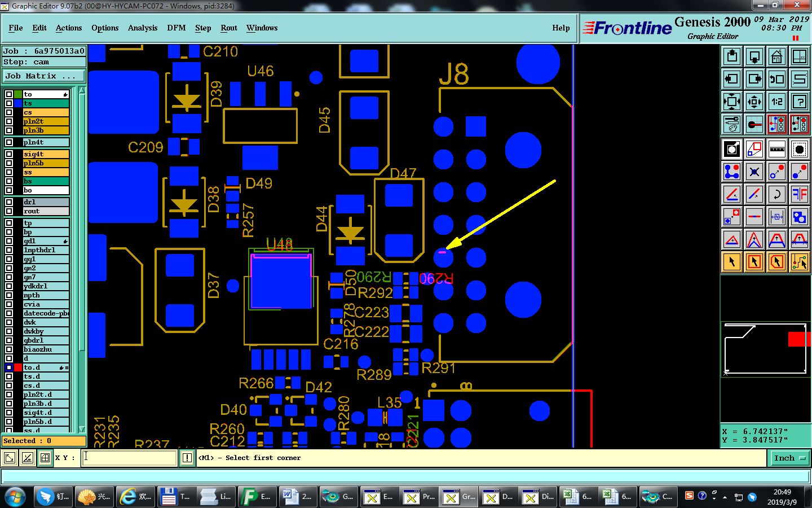Open the Analysis menu
Screen dimensions: 812x508
[143, 28]
